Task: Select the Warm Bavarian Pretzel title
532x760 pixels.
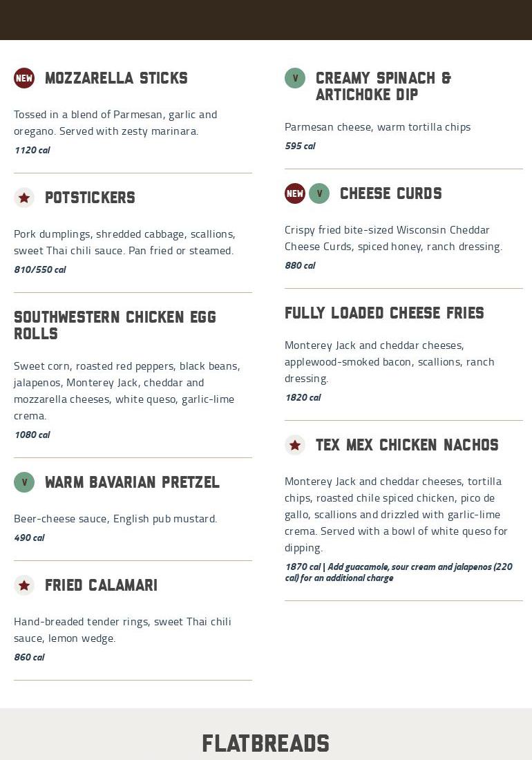Action: pos(132,482)
